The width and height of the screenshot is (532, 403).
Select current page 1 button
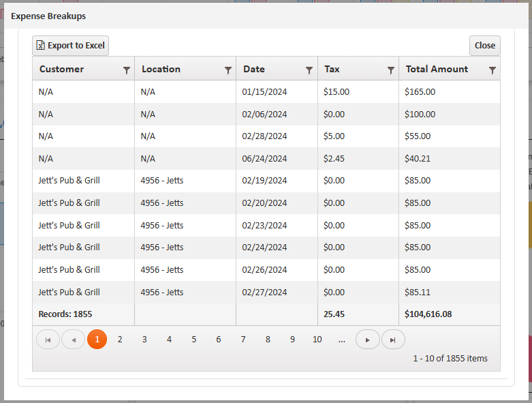[x=97, y=340]
